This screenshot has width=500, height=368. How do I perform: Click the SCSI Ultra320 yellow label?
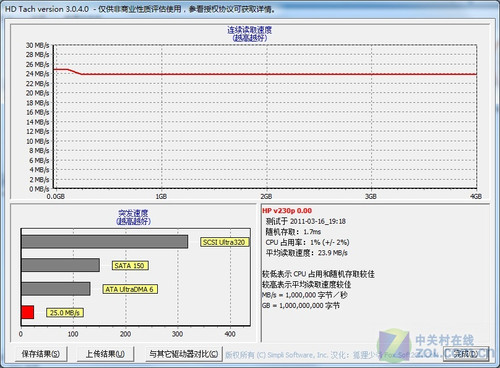coord(225,242)
